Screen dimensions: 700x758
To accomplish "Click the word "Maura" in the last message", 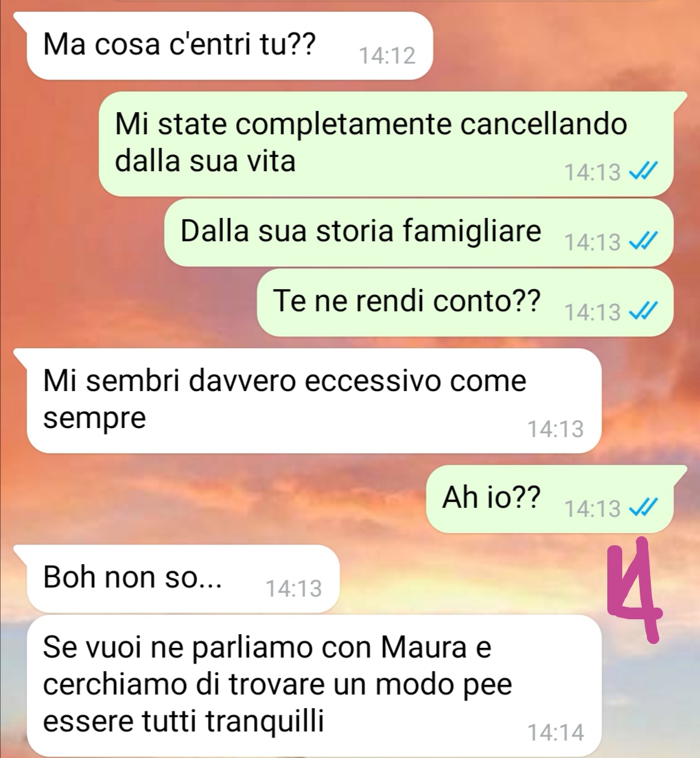I will (x=424, y=647).
